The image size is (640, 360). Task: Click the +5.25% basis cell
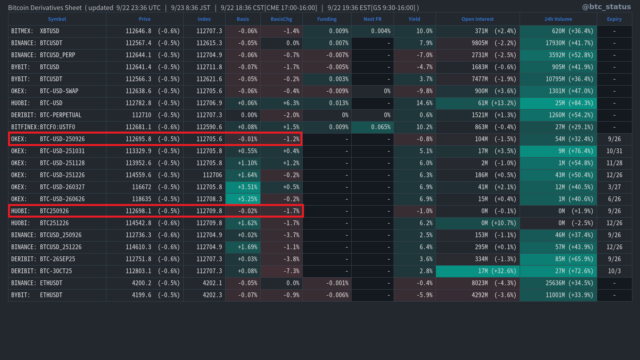tap(243, 199)
